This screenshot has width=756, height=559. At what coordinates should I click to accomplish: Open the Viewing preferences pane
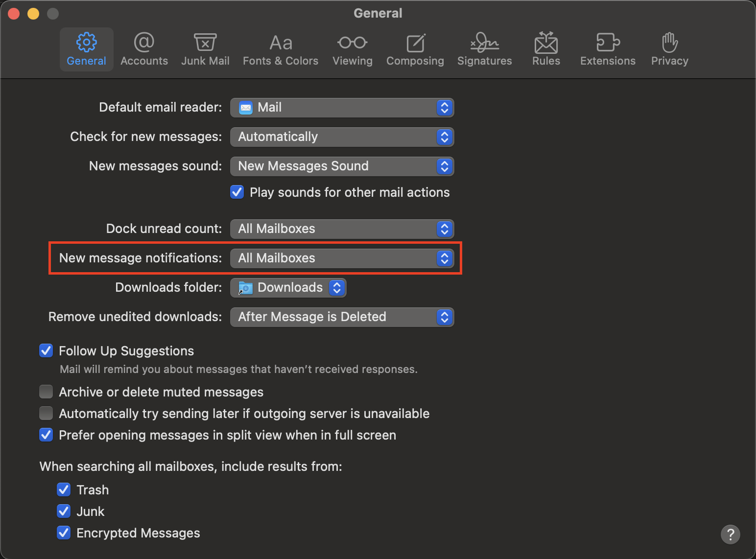click(x=352, y=48)
